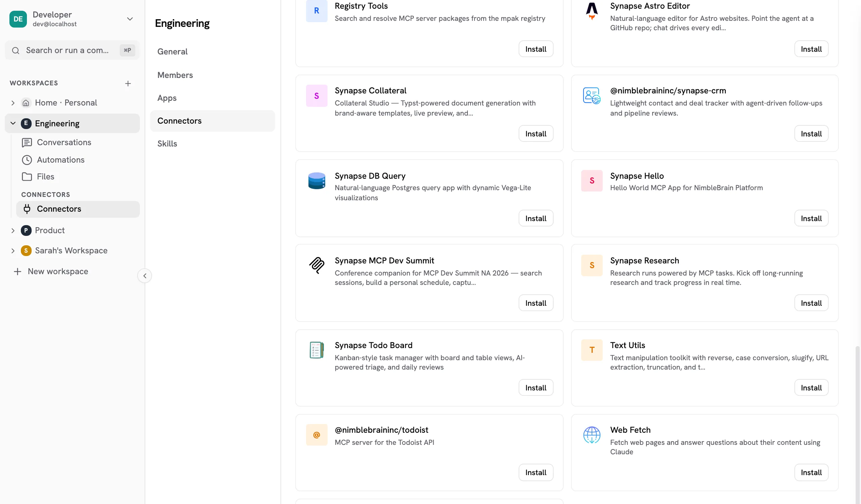This screenshot has height=504, width=861.
Task: Click the synapse-crm contact card icon
Action: (x=592, y=95)
